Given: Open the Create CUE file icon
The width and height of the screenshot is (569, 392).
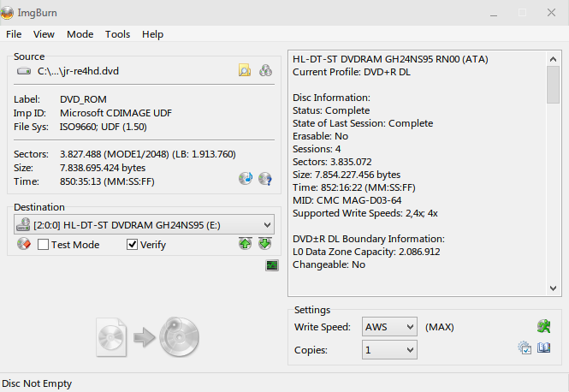Looking at the screenshot, I should click(x=265, y=70).
